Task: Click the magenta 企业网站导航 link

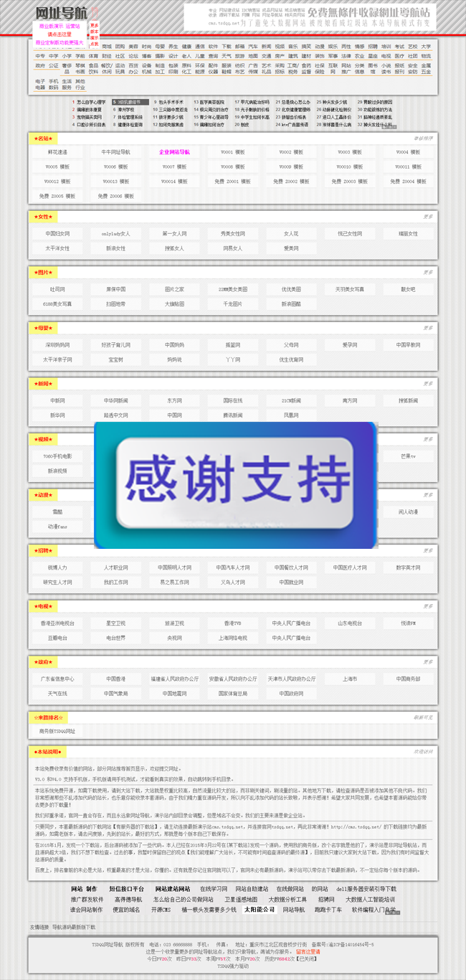Action: (174, 152)
